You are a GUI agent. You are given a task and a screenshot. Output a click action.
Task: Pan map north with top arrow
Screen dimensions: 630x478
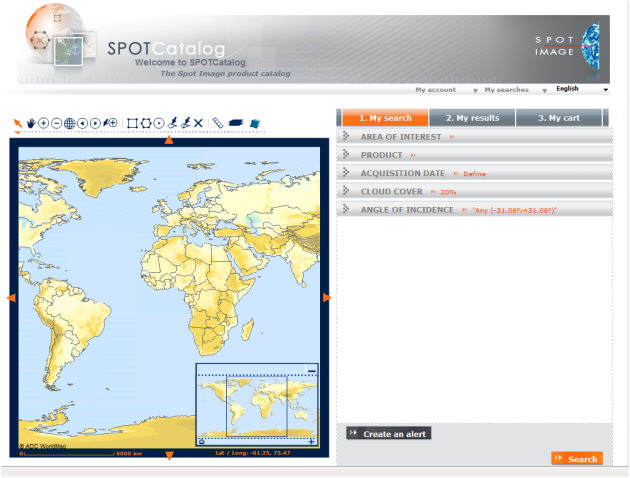[169, 140]
